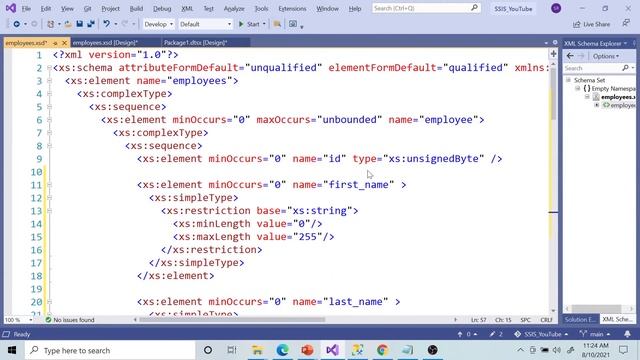Click the Open File folder icon

tap(68, 24)
